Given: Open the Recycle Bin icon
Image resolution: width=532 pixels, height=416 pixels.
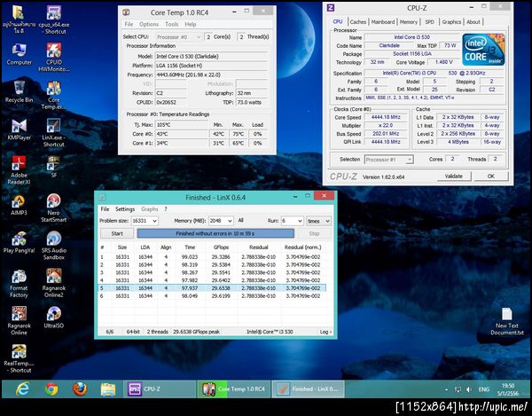Looking at the screenshot, I should [x=19, y=91].
